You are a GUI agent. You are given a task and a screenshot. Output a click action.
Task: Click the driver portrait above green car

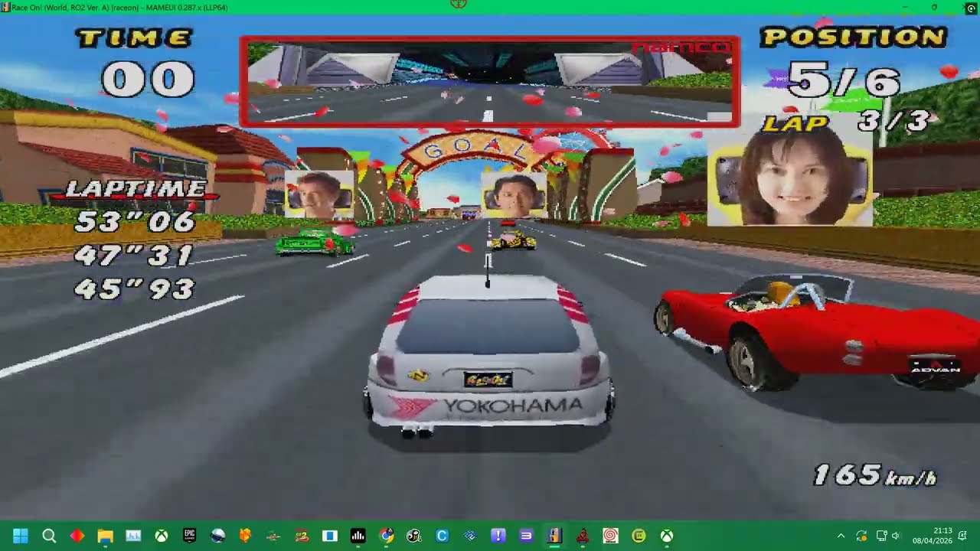click(x=318, y=194)
